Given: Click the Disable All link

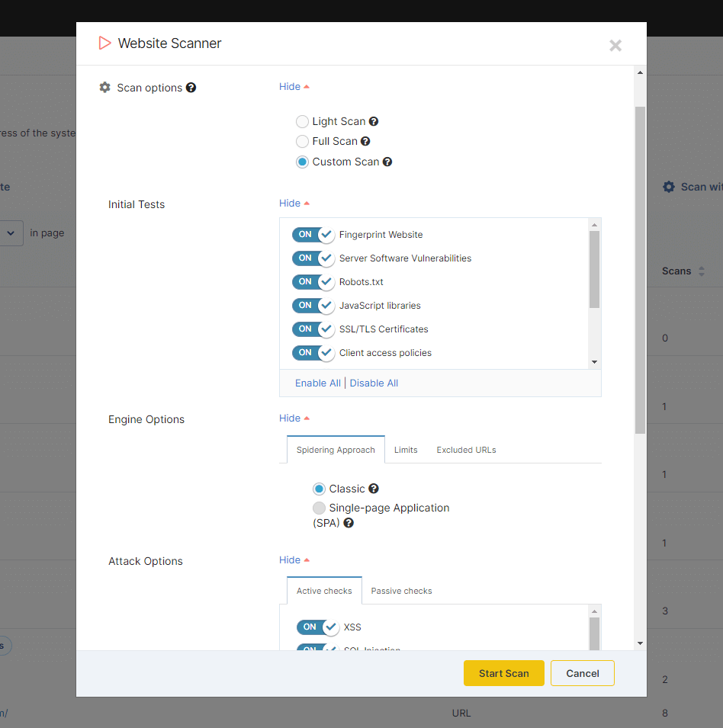Looking at the screenshot, I should click(374, 383).
